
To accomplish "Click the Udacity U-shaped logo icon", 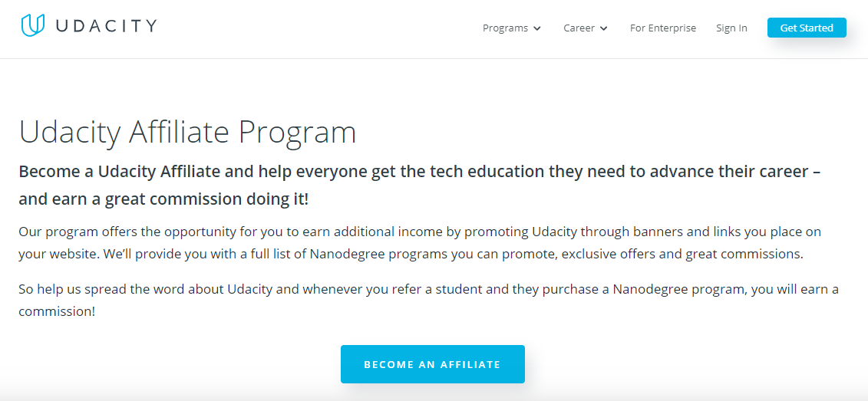I will pos(34,25).
